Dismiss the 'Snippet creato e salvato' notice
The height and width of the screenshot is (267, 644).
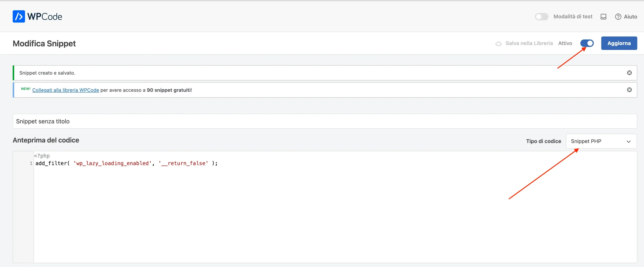pyautogui.click(x=630, y=73)
